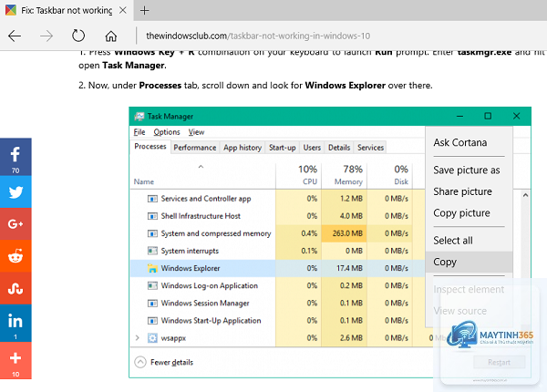Choose Select all in context menu

coord(453,241)
